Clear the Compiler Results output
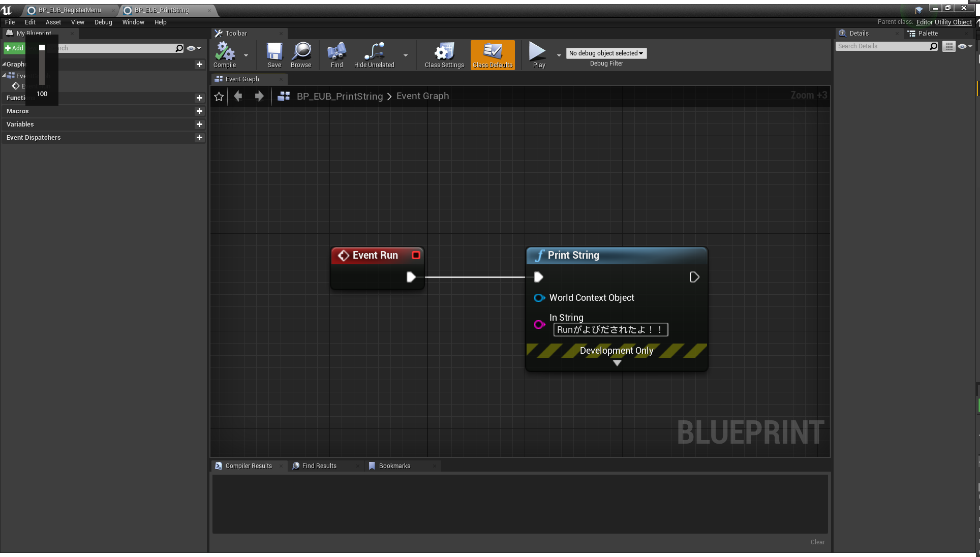This screenshot has width=980, height=557. [x=817, y=542]
